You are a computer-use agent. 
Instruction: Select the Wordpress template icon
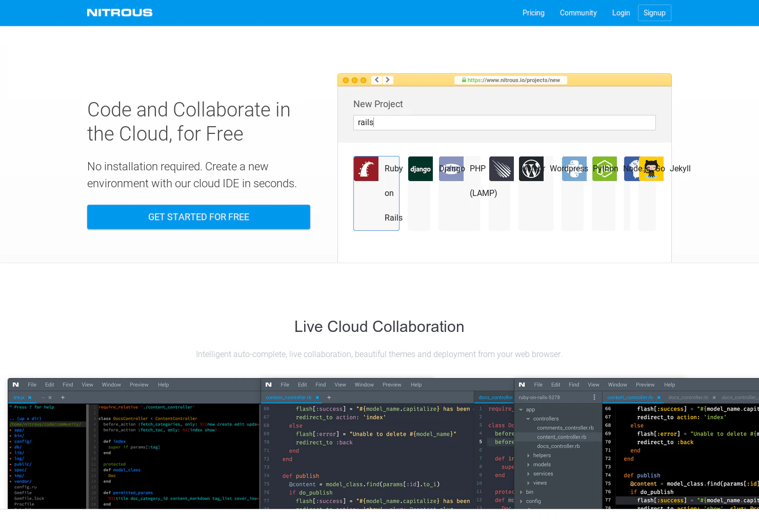coord(531,169)
